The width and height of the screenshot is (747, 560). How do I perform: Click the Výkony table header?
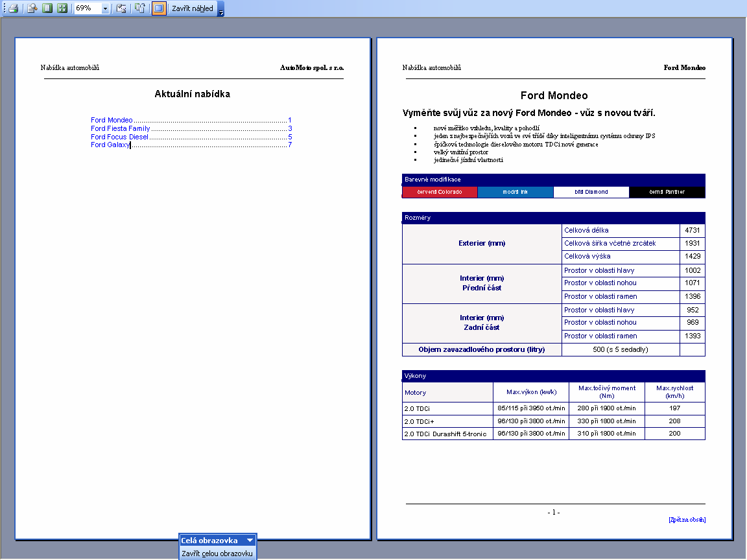coord(554,376)
